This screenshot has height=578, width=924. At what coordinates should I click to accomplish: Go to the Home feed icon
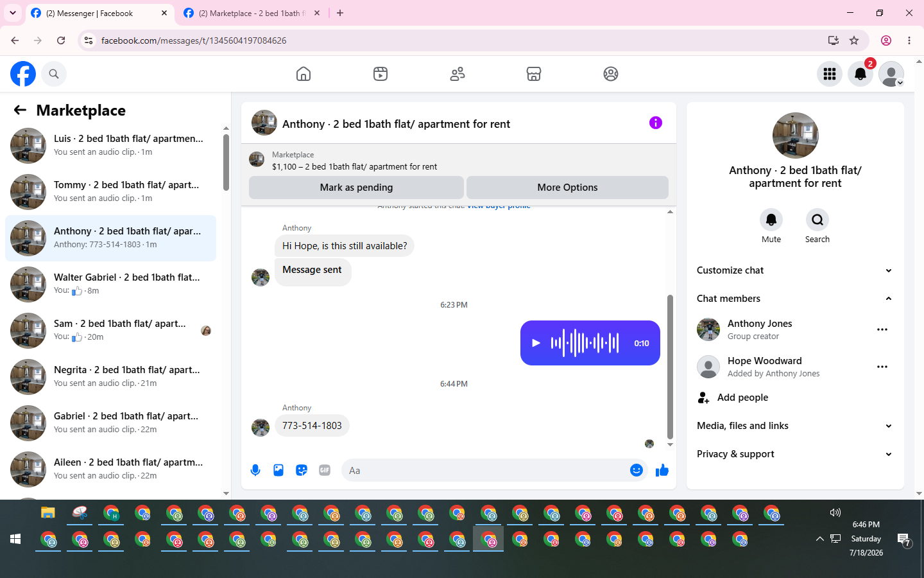[304, 74]
